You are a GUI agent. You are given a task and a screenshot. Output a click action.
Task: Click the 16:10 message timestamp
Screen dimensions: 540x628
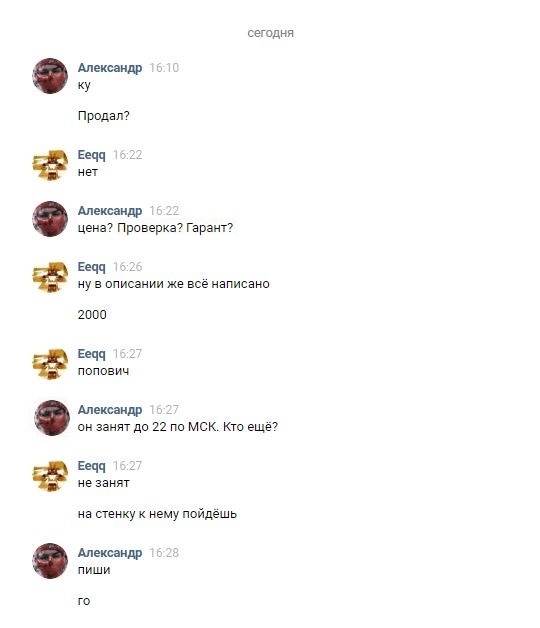click(164, 68)
